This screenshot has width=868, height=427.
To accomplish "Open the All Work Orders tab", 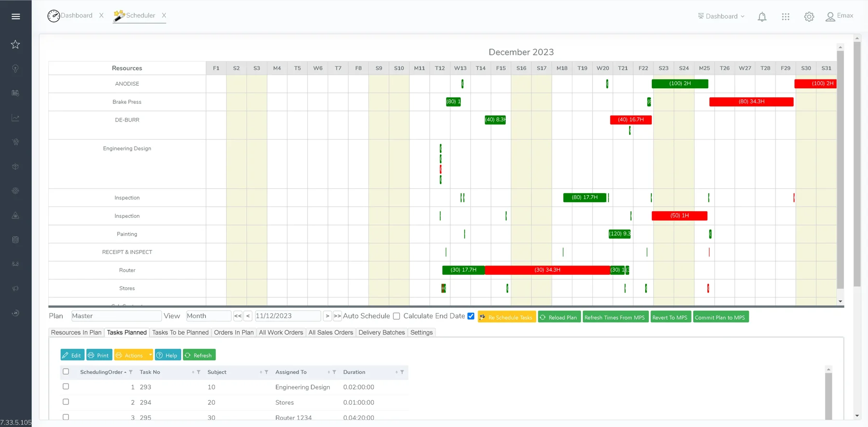I will (x=281, y=333).
